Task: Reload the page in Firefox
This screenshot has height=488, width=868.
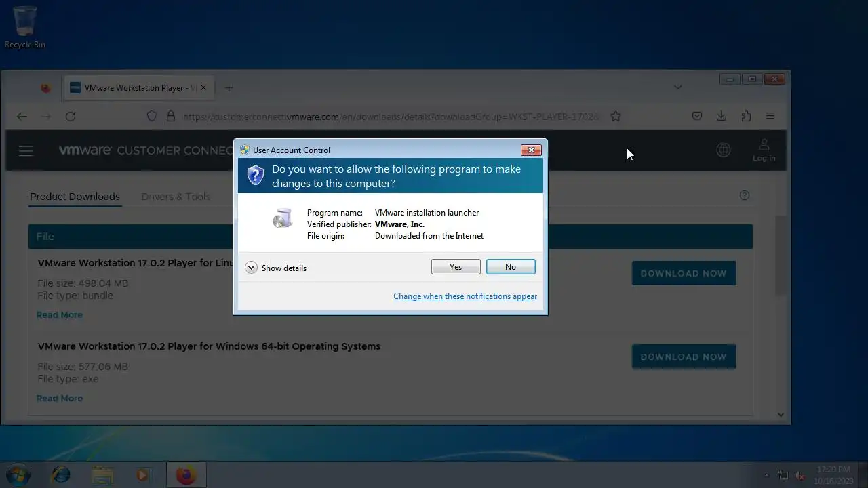Action: tap(71, 117)
